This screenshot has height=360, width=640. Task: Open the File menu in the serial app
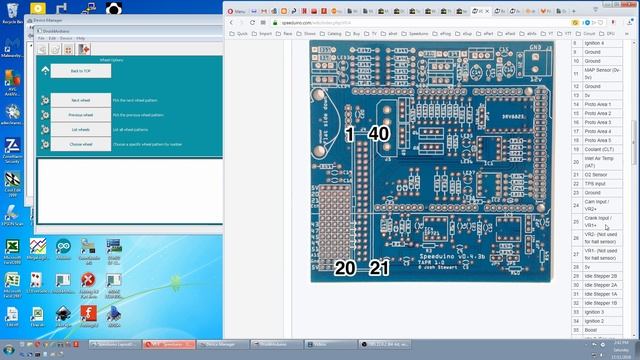tap(41, 38)
